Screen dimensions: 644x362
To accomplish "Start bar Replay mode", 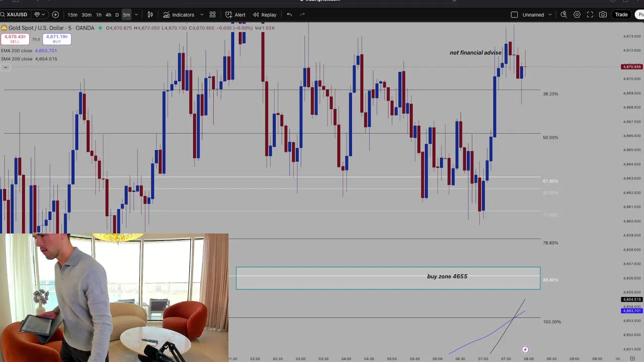I will [x=265, y=15].
